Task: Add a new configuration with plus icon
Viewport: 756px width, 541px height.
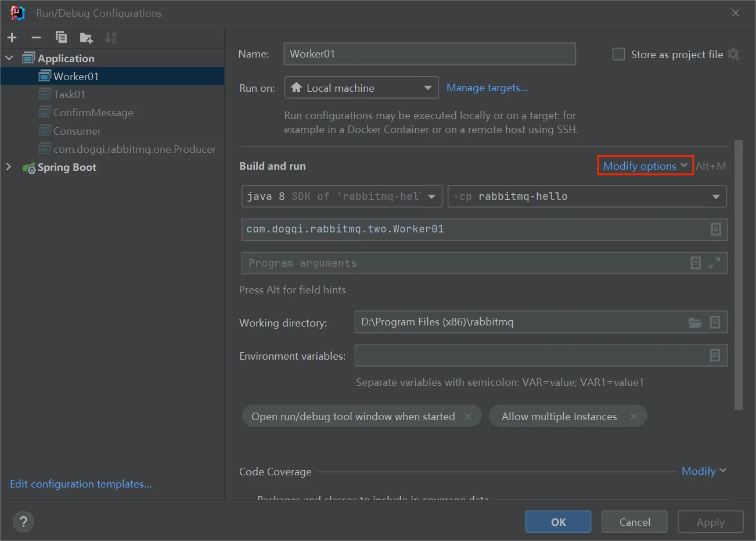Action: tap(12, 38)
